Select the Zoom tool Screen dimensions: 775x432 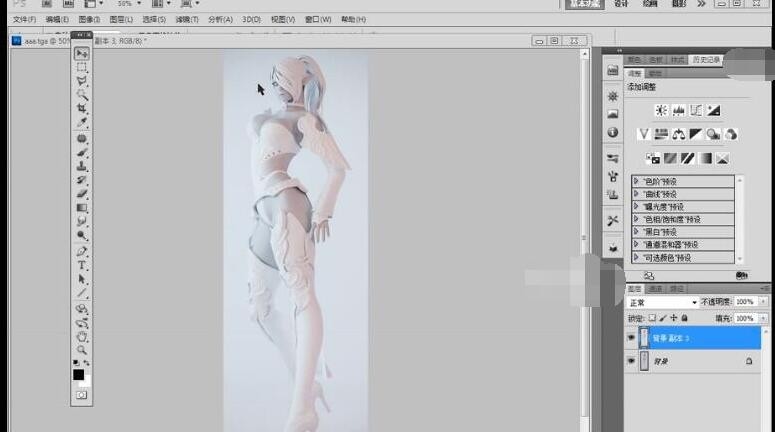82,350
